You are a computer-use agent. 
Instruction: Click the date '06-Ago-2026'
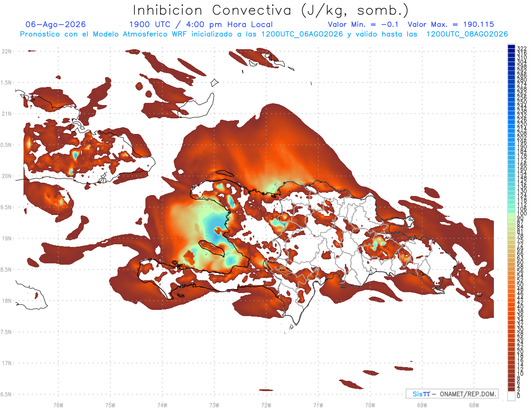(x=56, y=24)
